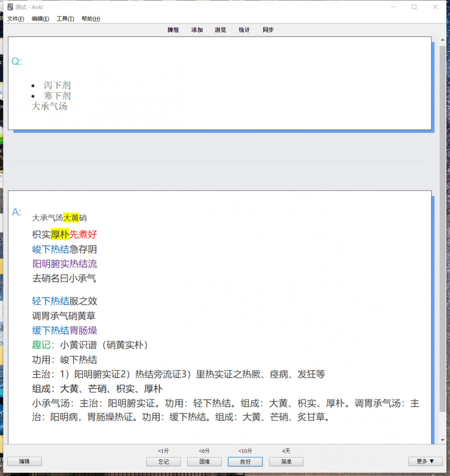Expand the 更多 dropdown button
This screenshot has height=476, width=450.
[425, 462]
